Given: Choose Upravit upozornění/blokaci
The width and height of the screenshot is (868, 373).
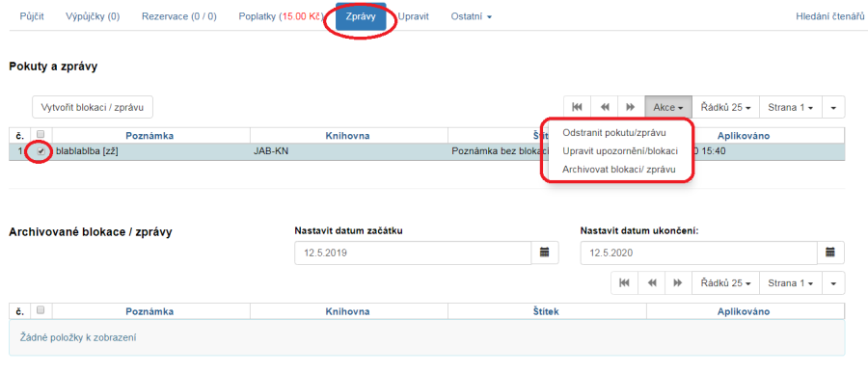Looking at the screenshot, I should pyautogui.click(x=620, y=150).
